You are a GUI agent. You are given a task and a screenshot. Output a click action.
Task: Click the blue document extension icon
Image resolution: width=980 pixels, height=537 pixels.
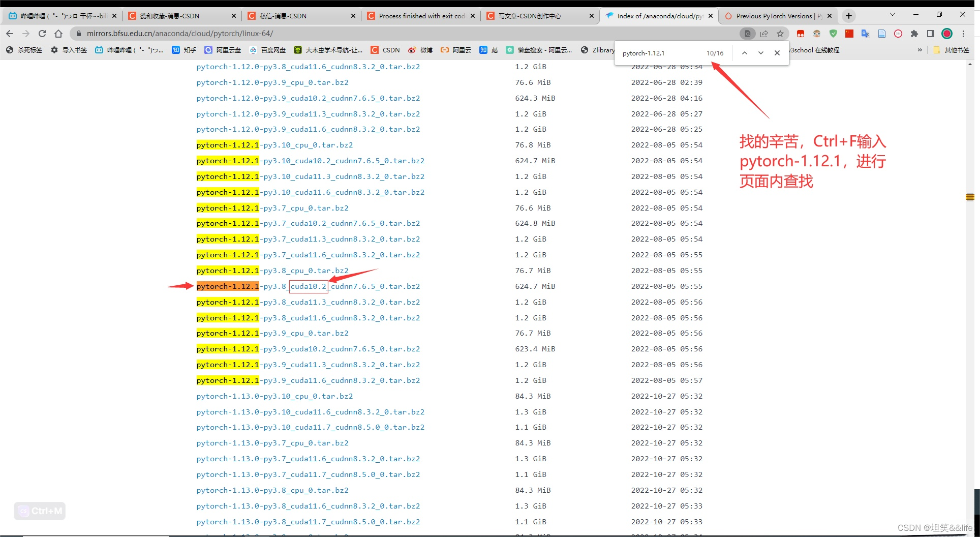(x=882, y=34)
